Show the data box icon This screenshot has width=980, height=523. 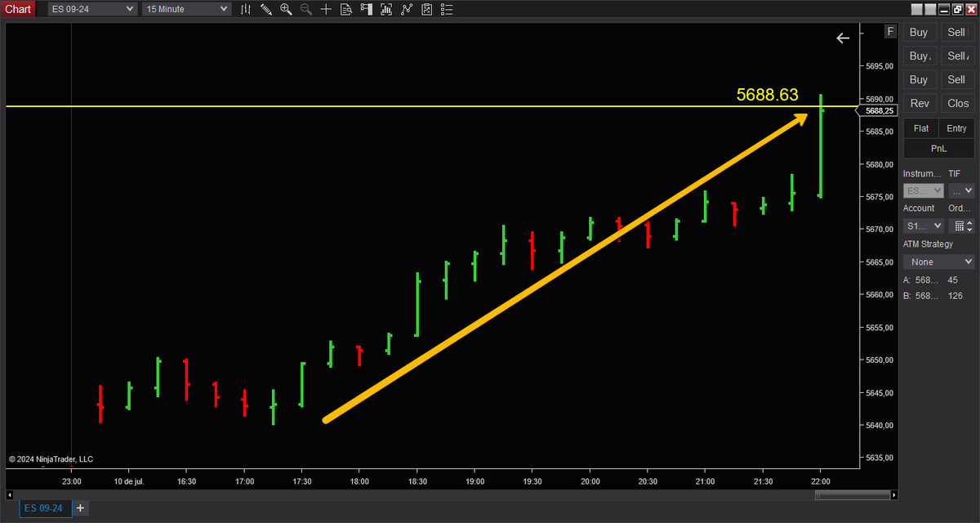(345, 9)
